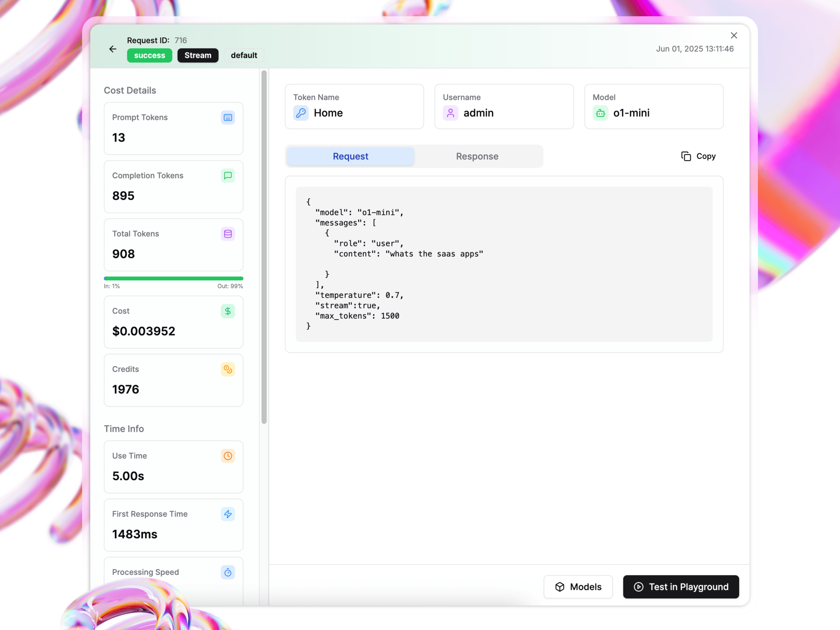
Task: Click the Credits coins icon
Action: coord(228,369)
